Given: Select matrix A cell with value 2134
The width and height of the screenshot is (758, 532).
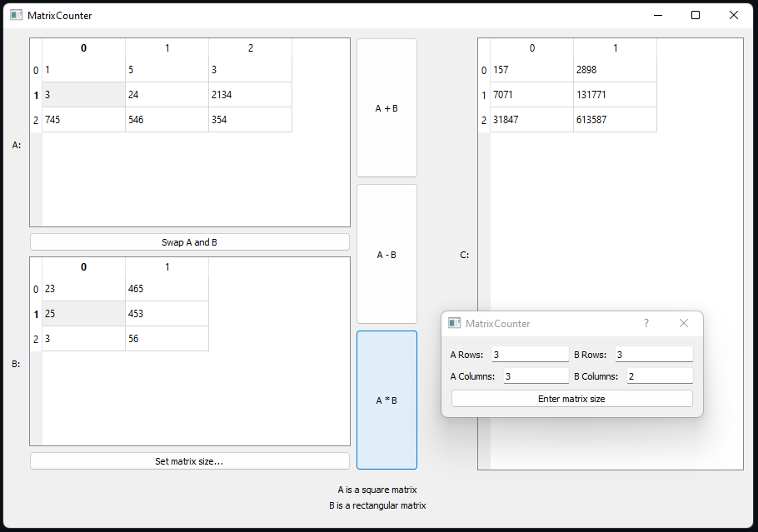Looking at the screenshot, I should 250,95.
